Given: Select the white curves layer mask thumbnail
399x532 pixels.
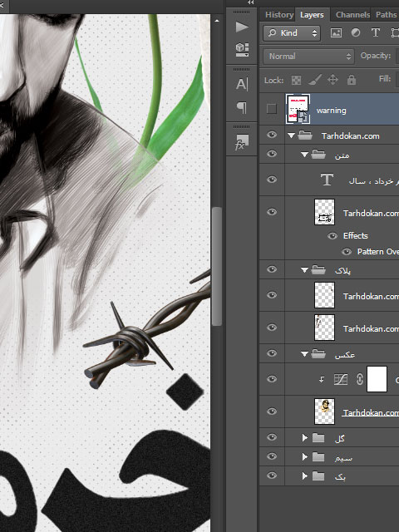Looking at the screenshot, I should point(377,379).
